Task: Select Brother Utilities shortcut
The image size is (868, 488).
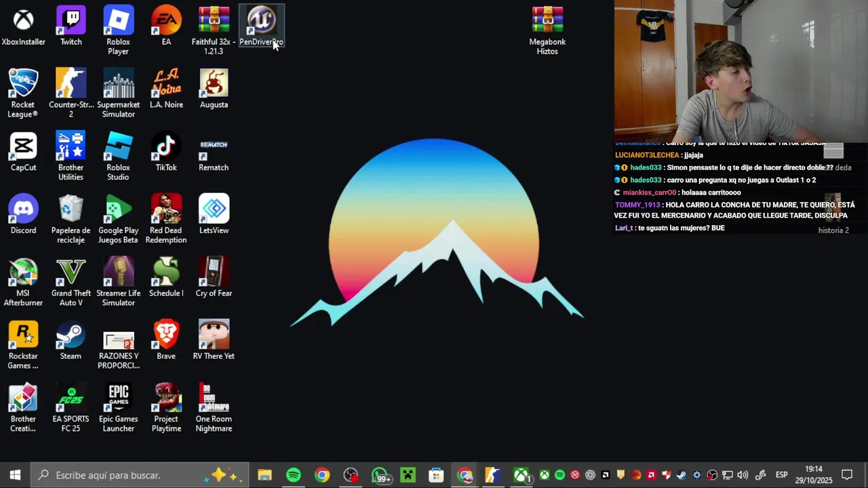Action: [x=71, y=156]
